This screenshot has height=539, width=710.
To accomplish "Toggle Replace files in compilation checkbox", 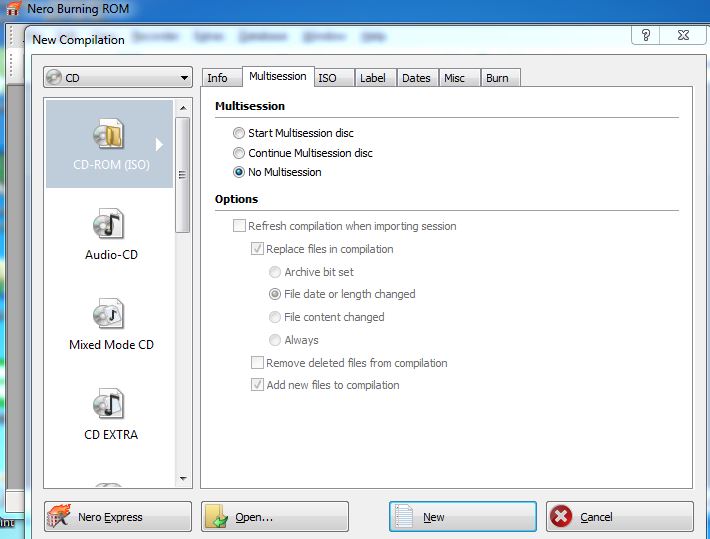I will pyautogui.click(x=257, y=249).
